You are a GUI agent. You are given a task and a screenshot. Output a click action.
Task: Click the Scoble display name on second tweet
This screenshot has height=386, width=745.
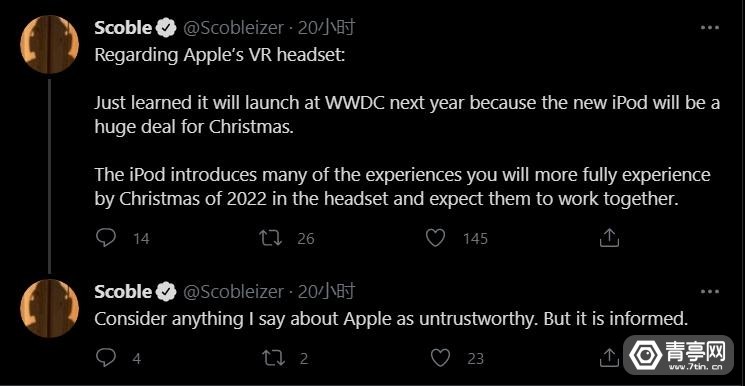coord(123,291)
